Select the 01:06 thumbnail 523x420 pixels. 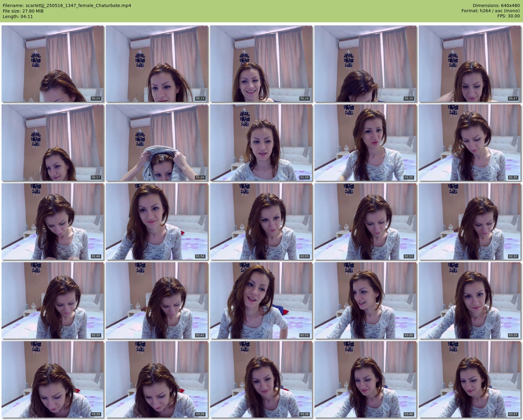(x=157, y=143)
